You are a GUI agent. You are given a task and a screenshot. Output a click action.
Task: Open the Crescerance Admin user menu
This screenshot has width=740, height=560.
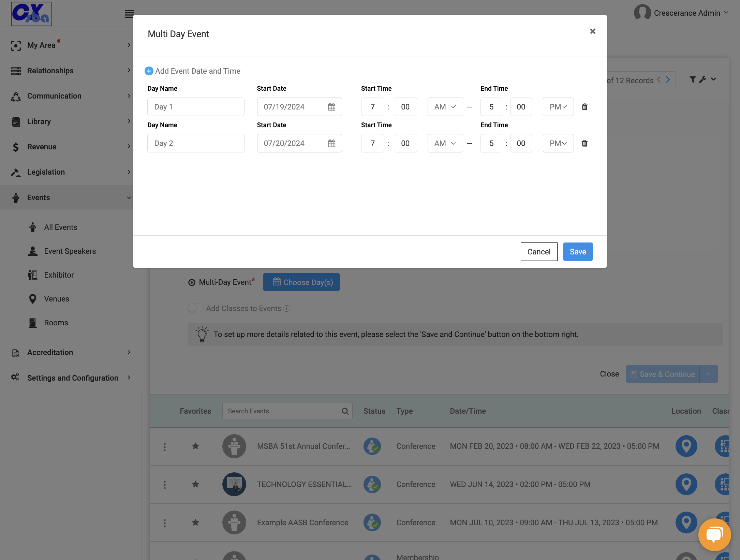[681, 13]
